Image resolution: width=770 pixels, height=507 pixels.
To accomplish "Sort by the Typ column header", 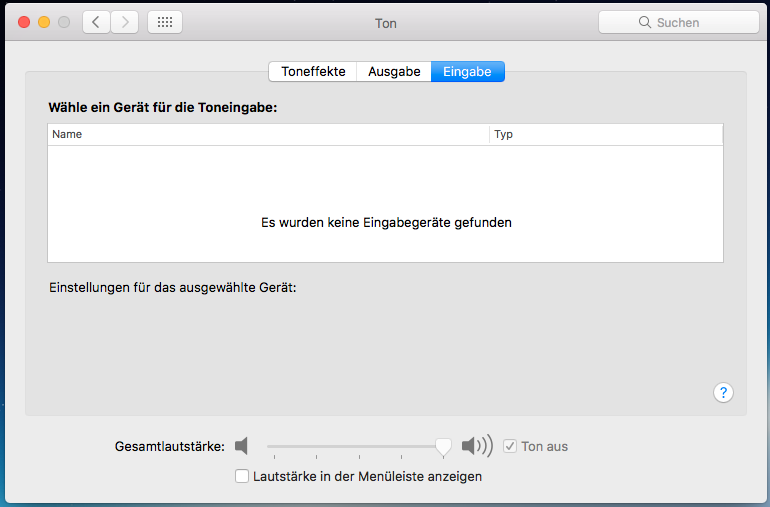I will click(605, 134).
